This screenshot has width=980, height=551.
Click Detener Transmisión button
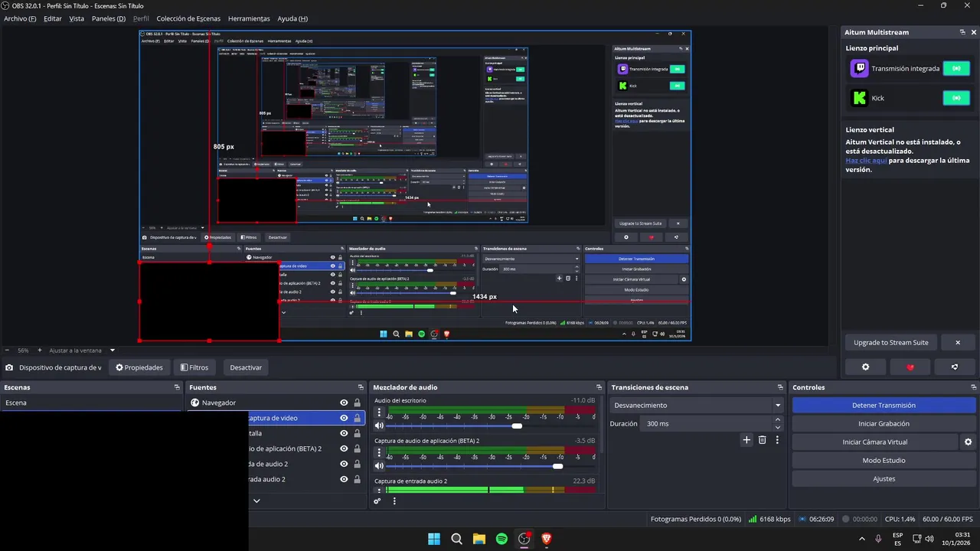coord(884,406)
